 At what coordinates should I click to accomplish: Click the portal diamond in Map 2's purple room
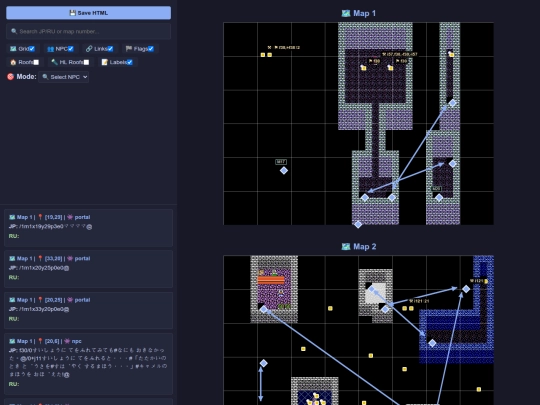pyautogui.click(x=263, y=309)
